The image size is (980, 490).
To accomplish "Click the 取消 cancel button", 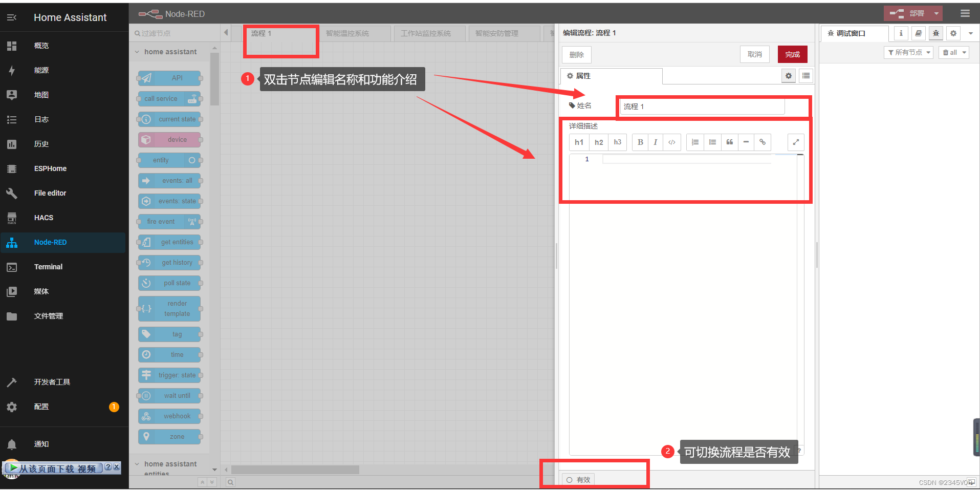I will pyautogui.click(x=754, y=54).
